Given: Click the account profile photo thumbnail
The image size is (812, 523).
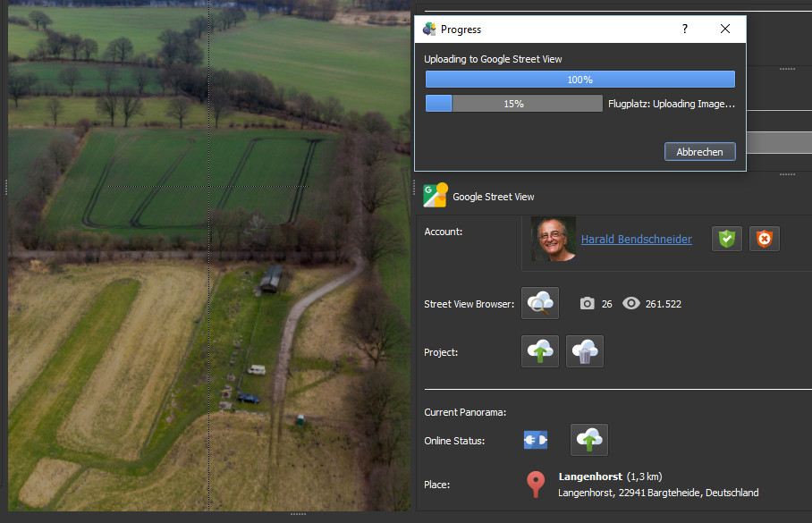Looking at the screenshot, I should tap(553, 239).
